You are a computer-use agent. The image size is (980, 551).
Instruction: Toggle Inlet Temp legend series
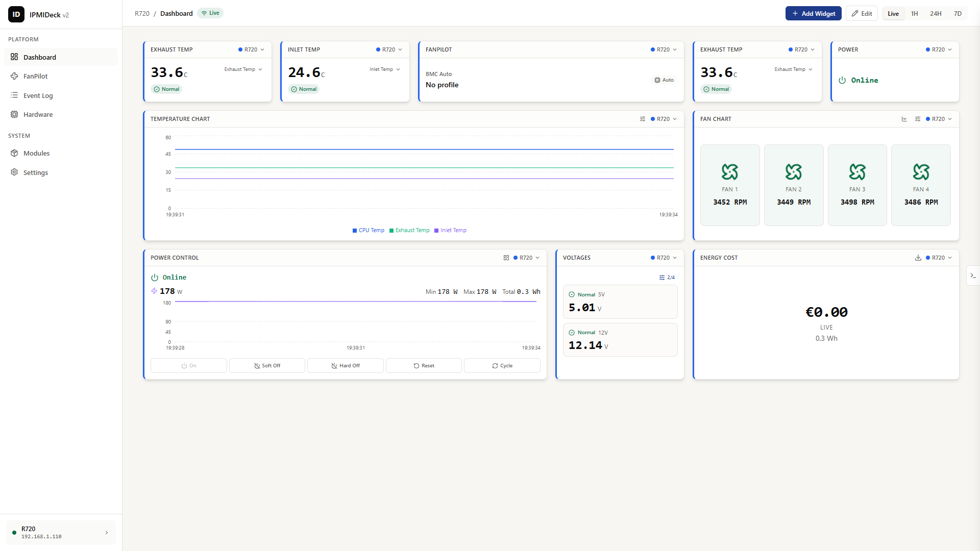[450, 230]
